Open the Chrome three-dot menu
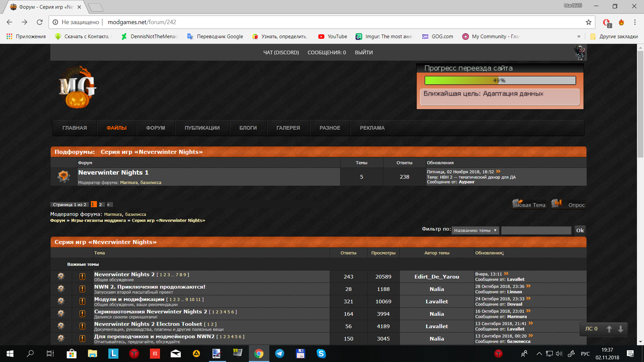Screen dimensions: 644x362 point(634,22)
